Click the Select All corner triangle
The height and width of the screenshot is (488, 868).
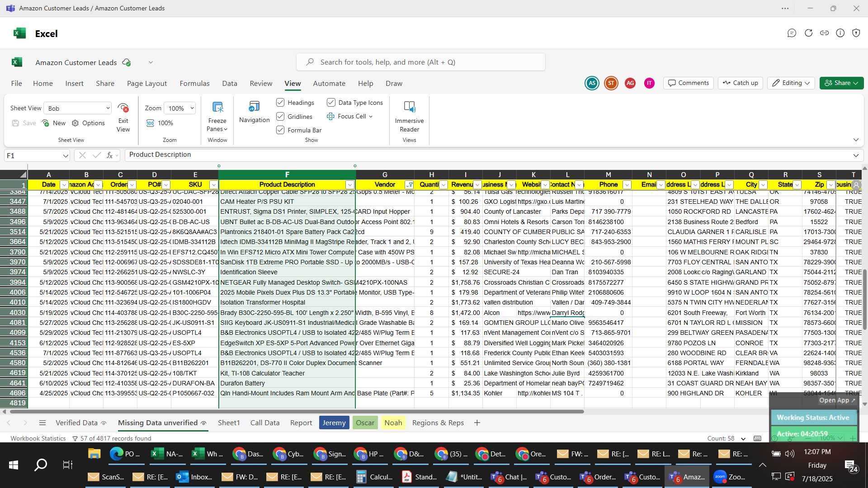pos(23,175)
